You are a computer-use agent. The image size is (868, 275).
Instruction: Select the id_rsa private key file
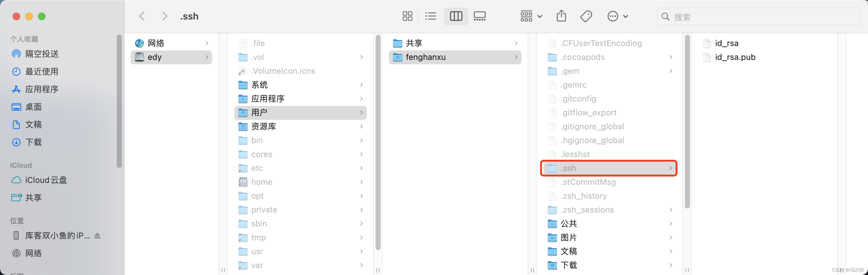pos(764,43)
